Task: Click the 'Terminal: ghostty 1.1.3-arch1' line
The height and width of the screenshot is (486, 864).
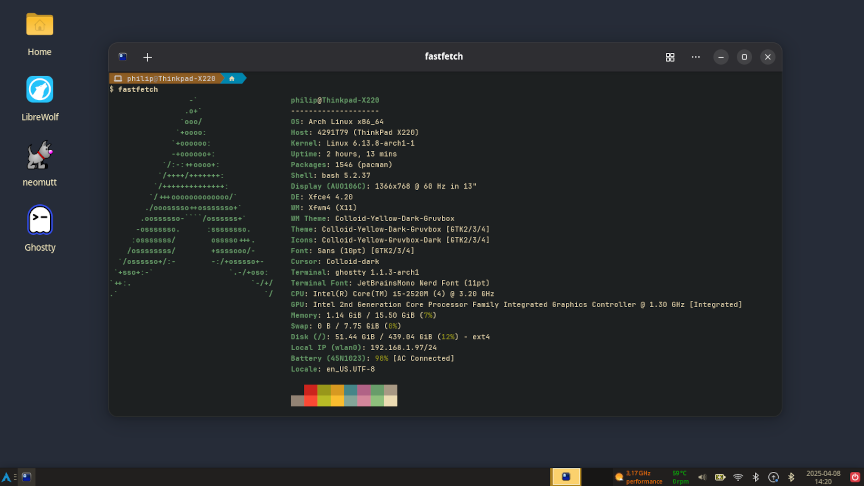Action: 355,272
